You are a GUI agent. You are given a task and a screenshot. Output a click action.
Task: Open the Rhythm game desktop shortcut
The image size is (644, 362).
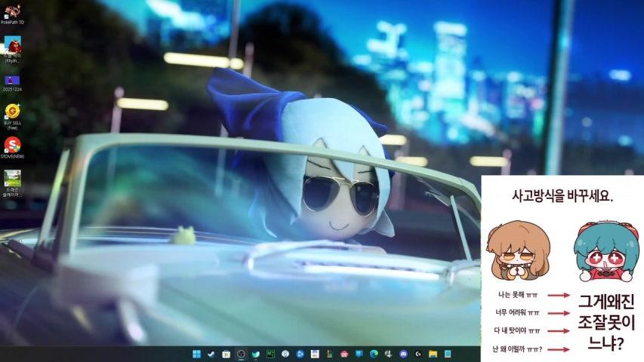point(12,47)
